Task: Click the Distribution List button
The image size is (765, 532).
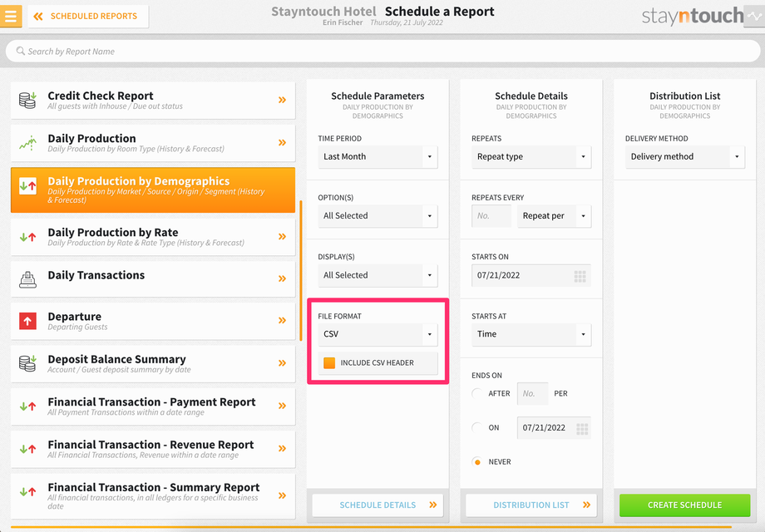Action: pyautogui.click(x=531, y=505)
